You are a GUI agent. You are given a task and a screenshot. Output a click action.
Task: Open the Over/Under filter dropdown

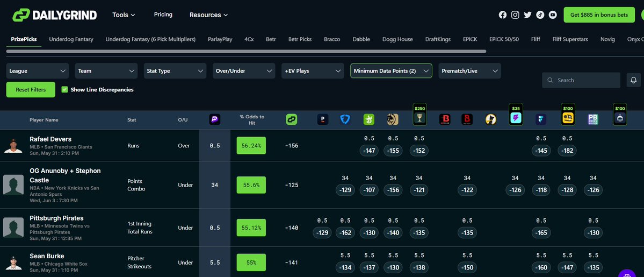tap(243, 71)
